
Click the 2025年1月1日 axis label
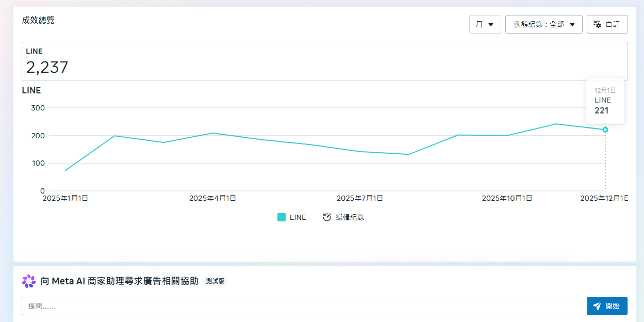[65, 198]
